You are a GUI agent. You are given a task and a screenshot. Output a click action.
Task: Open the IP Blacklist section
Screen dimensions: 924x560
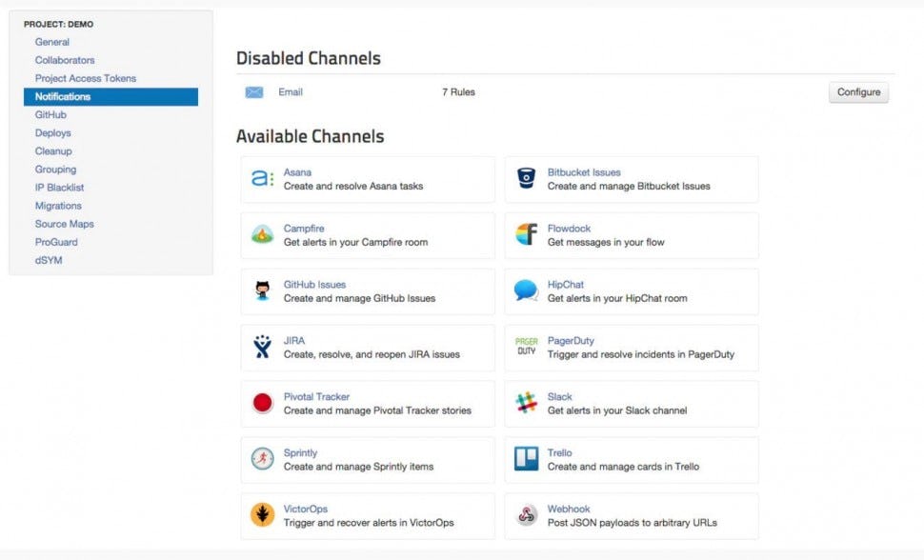[59, 188]
